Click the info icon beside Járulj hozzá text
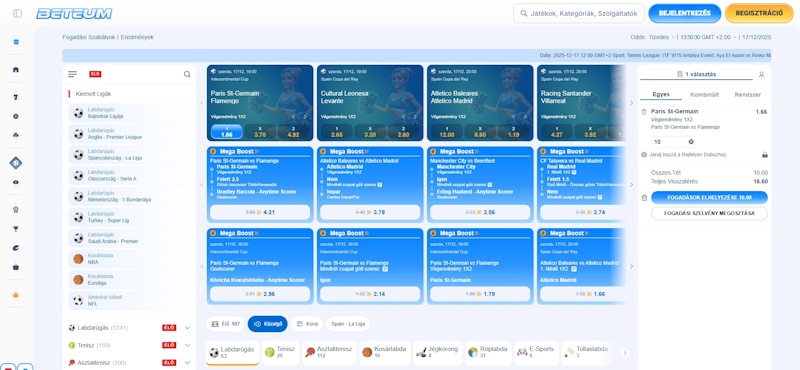Screen dimensions: 800x370 pyautogui.click(x=644, y=154)
